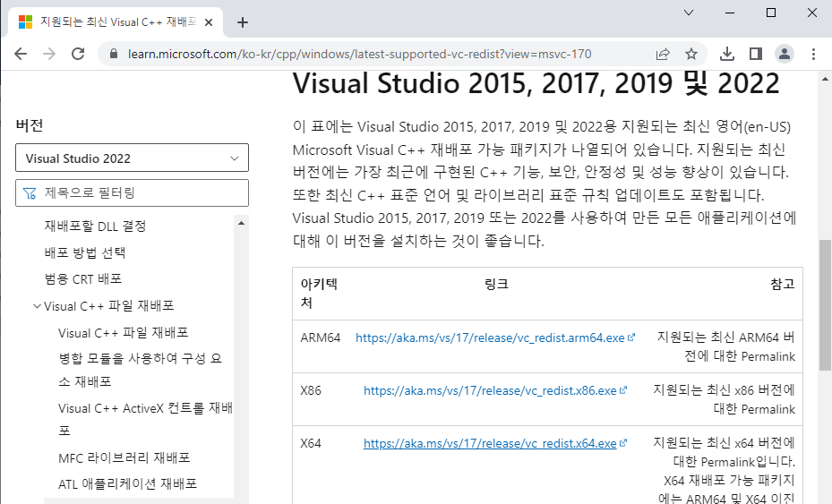Open the tab search chevron
Viewport: 832px width, 504px height.
tap(689, 13)
